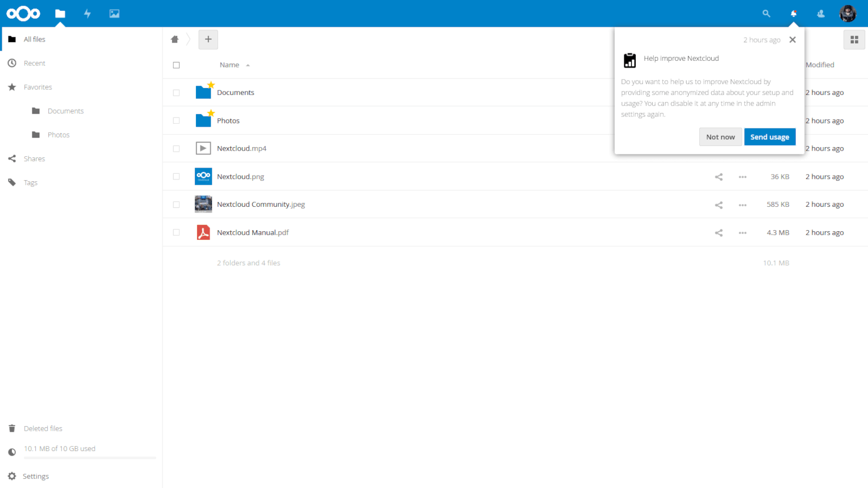Viewport: 868px width, 488px height.
Task: Click the Nextcloud Community.jpeg thumbnail
Action: click(203, 204)
